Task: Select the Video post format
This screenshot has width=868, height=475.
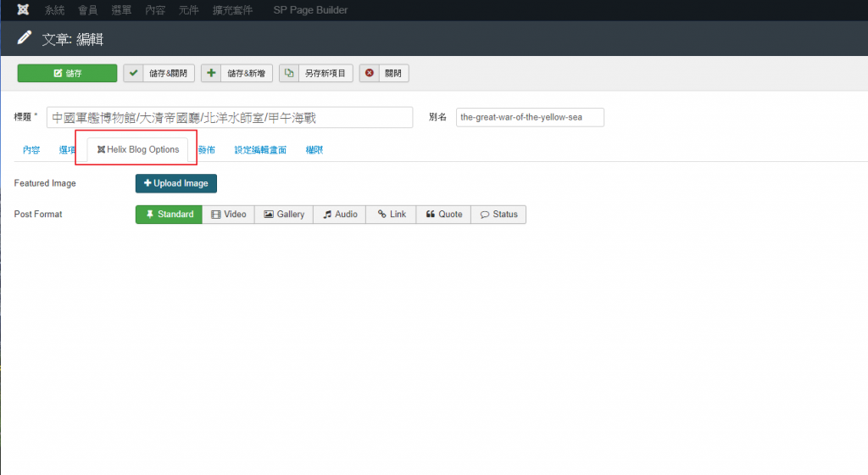Action: coord(229,215)
